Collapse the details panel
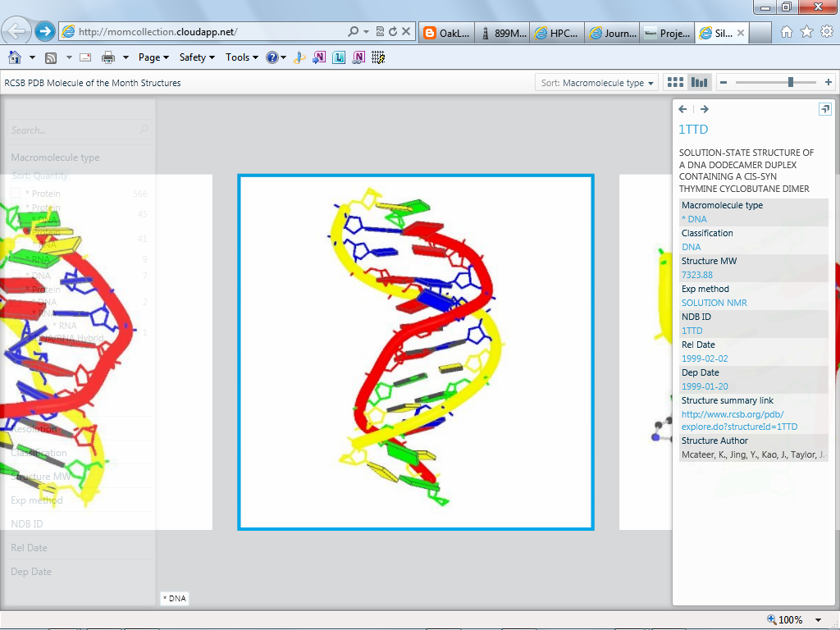The image size is (840, 630). click(825, 109)
